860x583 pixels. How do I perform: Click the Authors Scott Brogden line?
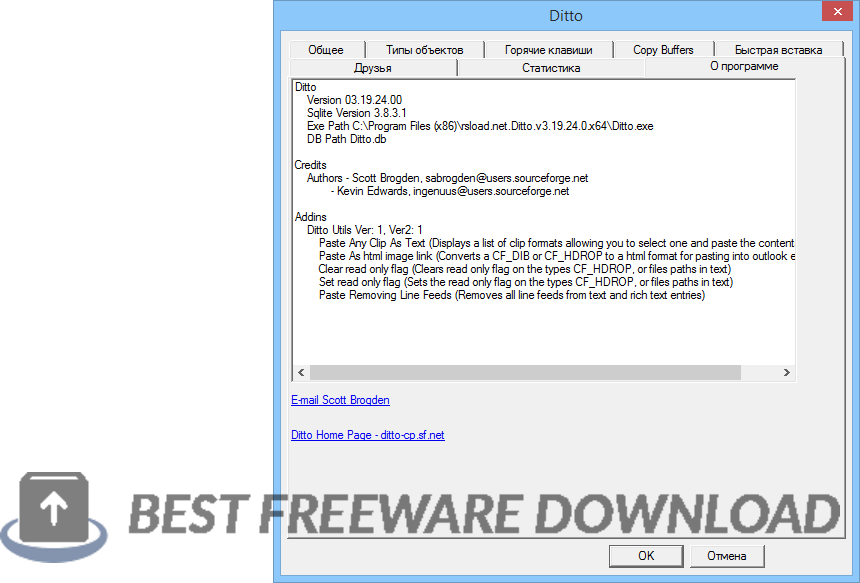(448, 178)
